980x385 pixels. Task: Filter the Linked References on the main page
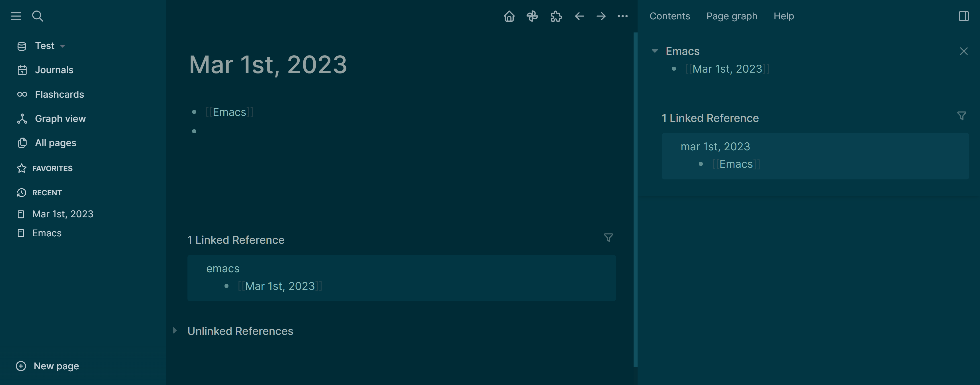[609, 237]
